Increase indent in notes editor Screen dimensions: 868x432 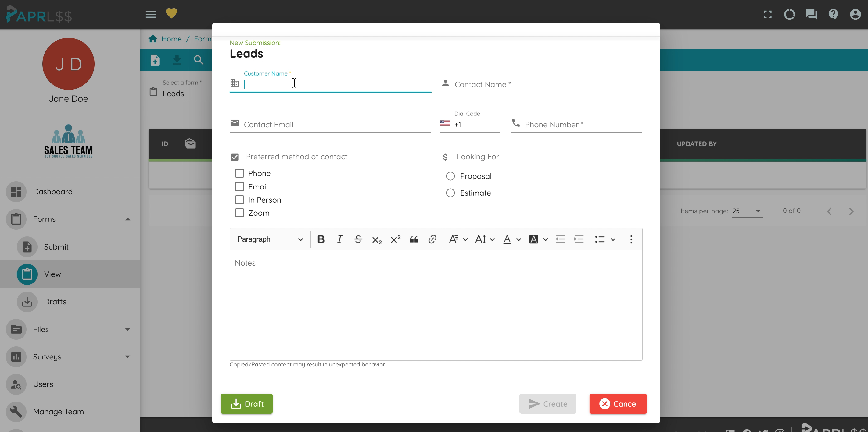579,239
